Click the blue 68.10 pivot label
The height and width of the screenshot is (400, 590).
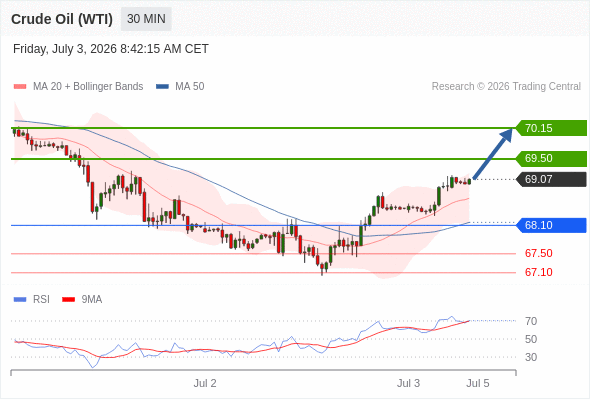coord(551,225)
